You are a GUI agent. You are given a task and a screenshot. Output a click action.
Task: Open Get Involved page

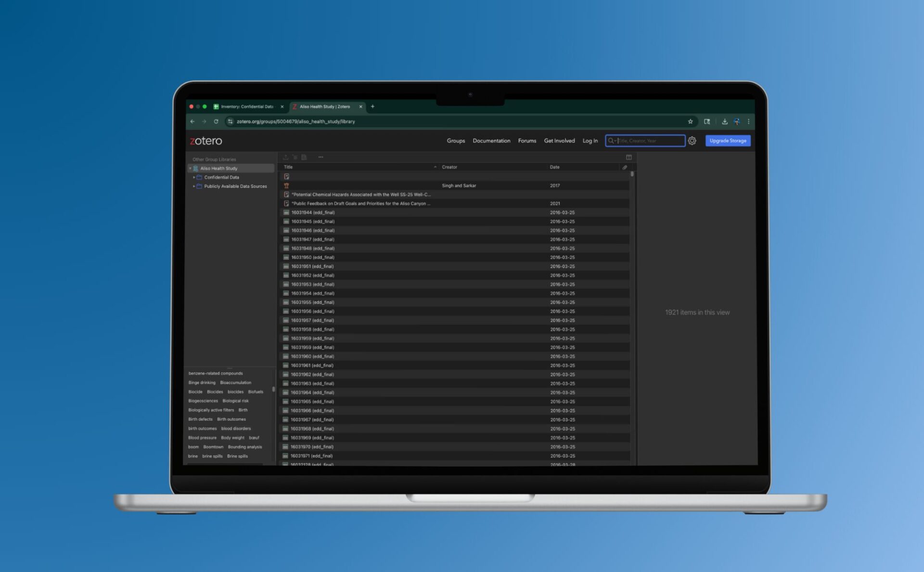[559, 141]
